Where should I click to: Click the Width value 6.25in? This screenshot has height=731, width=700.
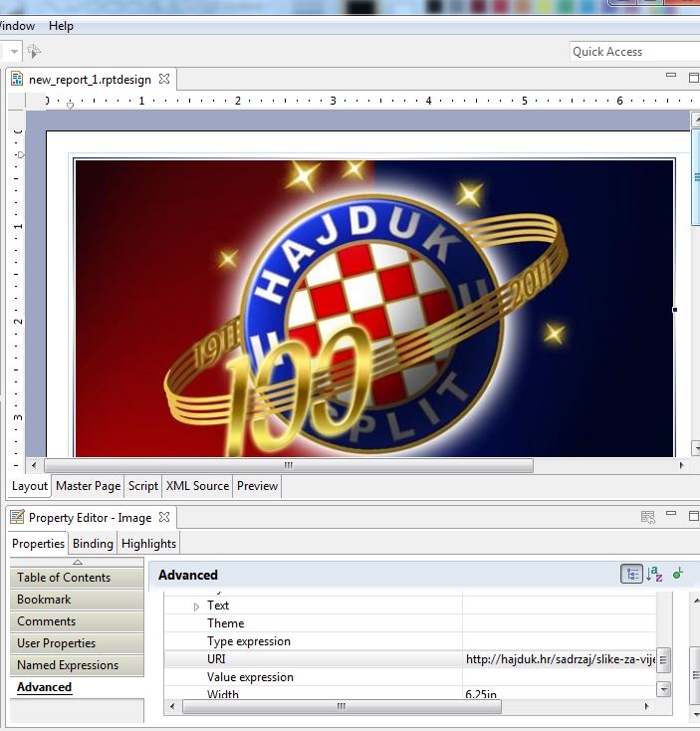point(481,694)
